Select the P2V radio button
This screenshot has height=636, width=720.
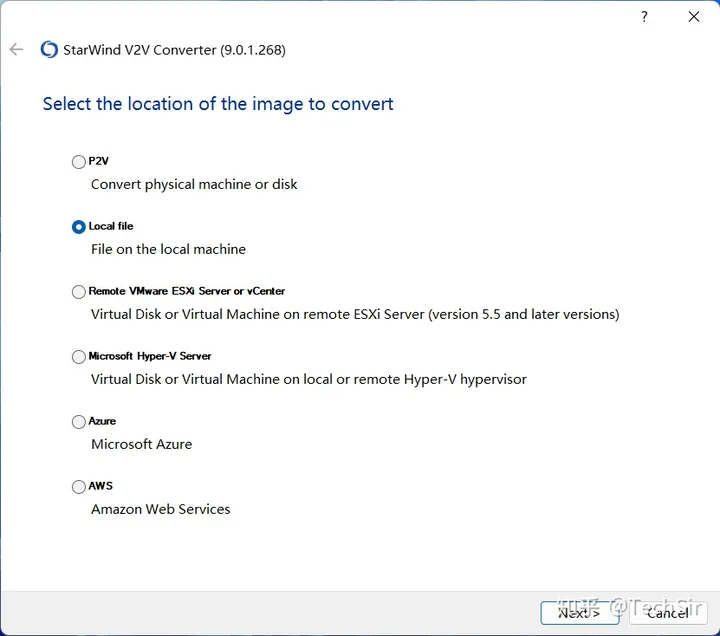(79, 162)
